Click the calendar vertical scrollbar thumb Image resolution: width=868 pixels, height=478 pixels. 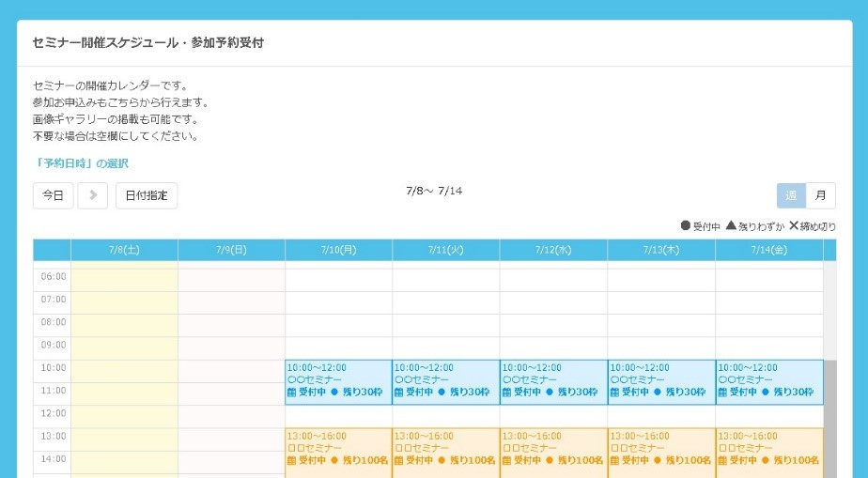click(x=829, y=418)
